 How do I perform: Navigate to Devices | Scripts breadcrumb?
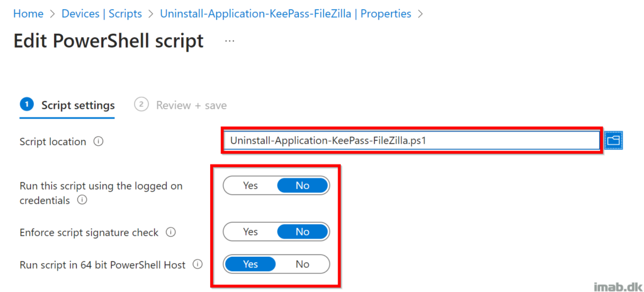[102, 14]
